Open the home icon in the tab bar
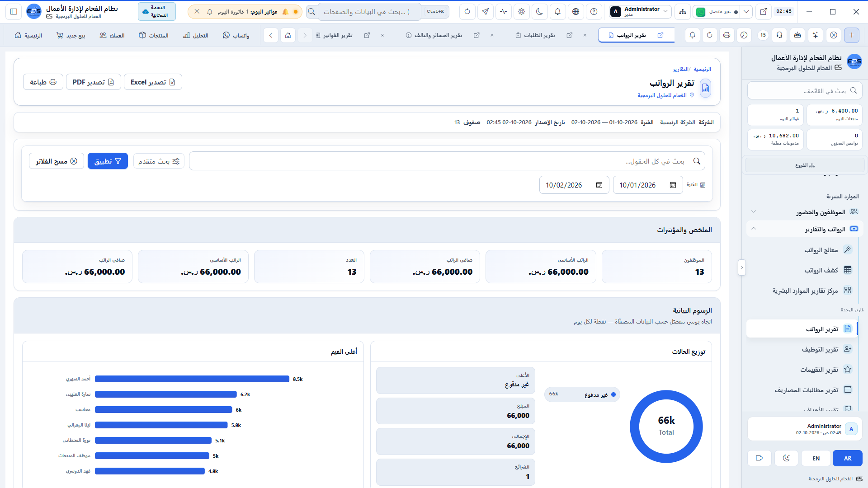 click(x=288, y=35)
